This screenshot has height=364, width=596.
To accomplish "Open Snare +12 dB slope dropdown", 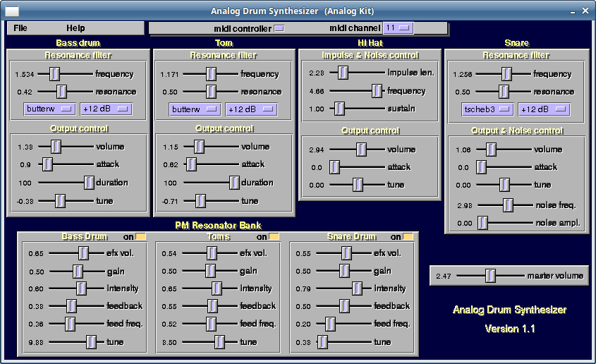I will (545, 109).
